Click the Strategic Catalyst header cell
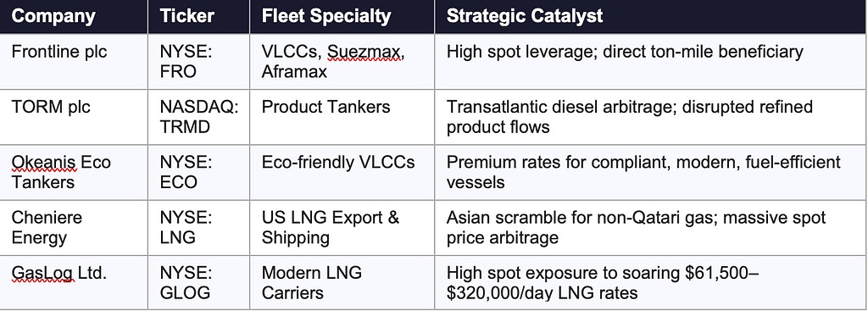Viewport: 868px width, 311px height. 651,17
